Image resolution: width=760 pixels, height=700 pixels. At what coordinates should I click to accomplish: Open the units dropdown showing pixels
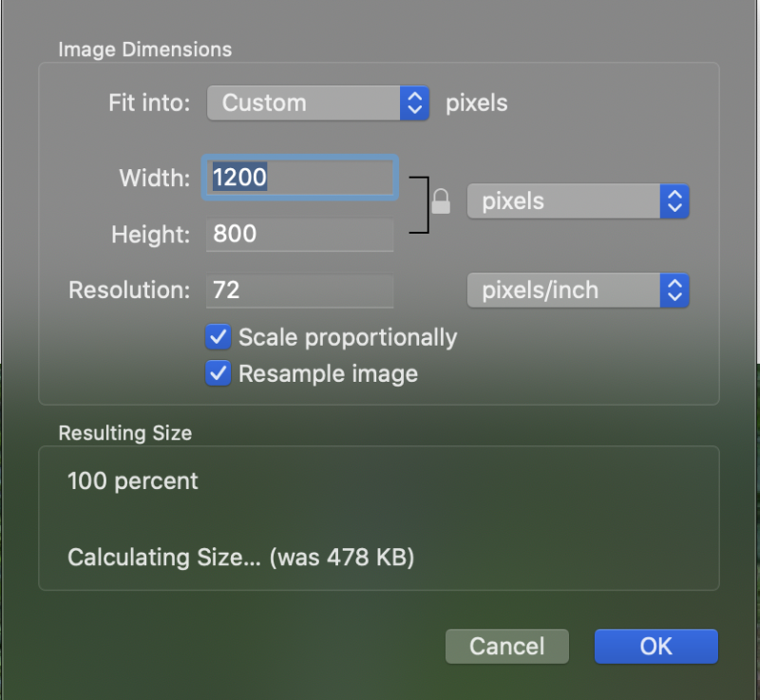coord(578,200)
